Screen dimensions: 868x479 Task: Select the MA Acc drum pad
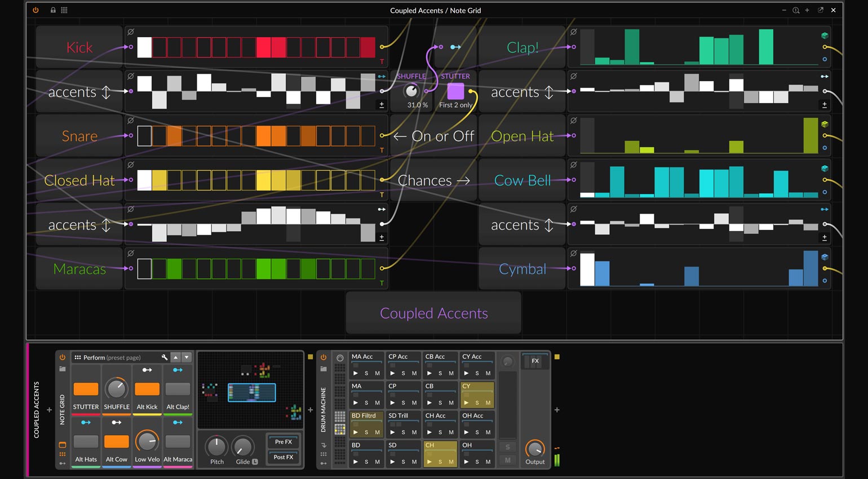367,365
